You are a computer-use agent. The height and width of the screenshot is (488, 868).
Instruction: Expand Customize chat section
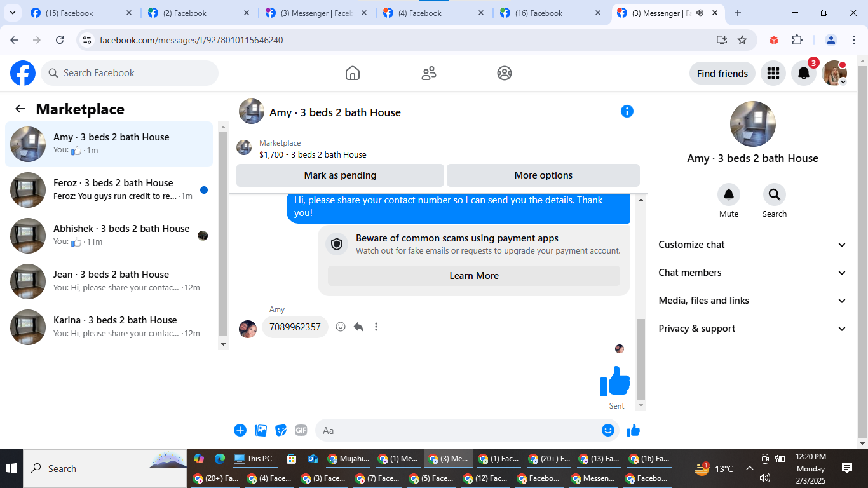click(x=752, y=245)
